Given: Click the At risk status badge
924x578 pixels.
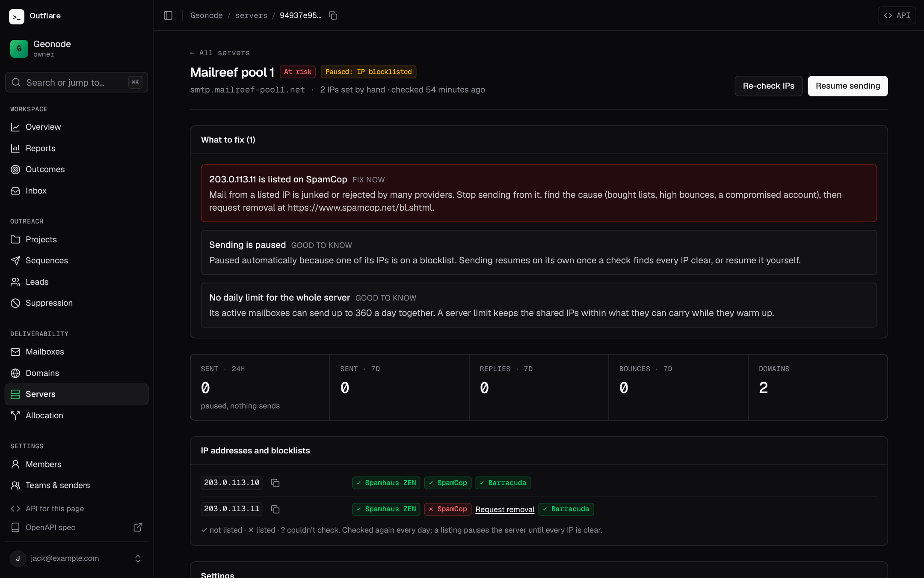Looking at the screenshot, I should pos(298,72).
